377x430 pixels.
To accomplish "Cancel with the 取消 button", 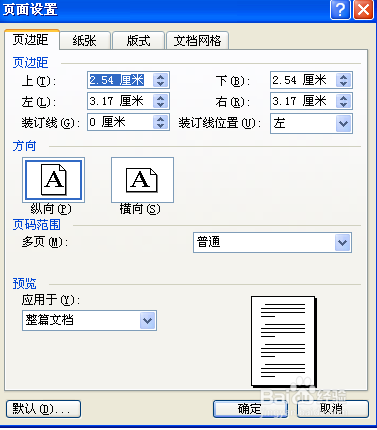I will [333, 409].
